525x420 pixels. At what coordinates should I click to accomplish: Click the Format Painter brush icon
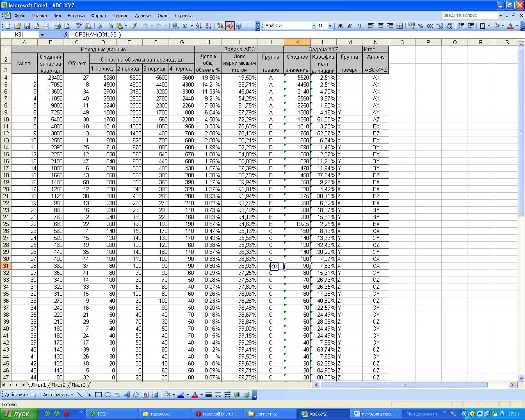[x=133, y=26]
